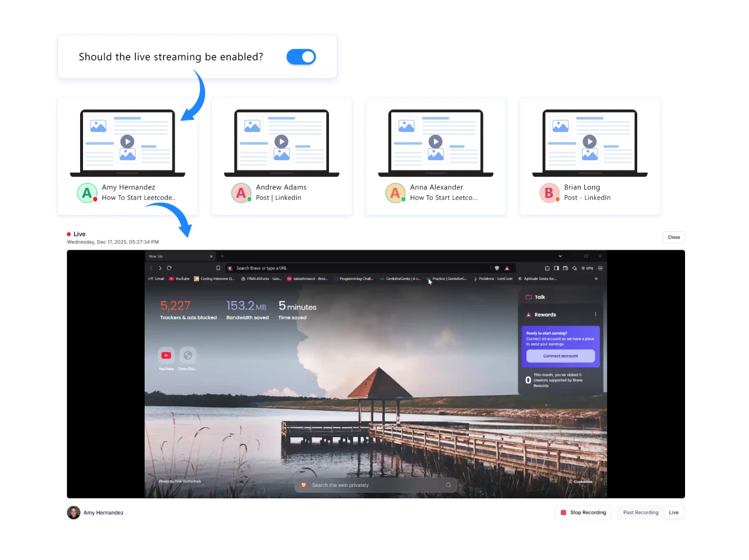Screen dimensions: 749x560
Task: Switch the recording bar to Live mode
Action: (x=674, y=512)
